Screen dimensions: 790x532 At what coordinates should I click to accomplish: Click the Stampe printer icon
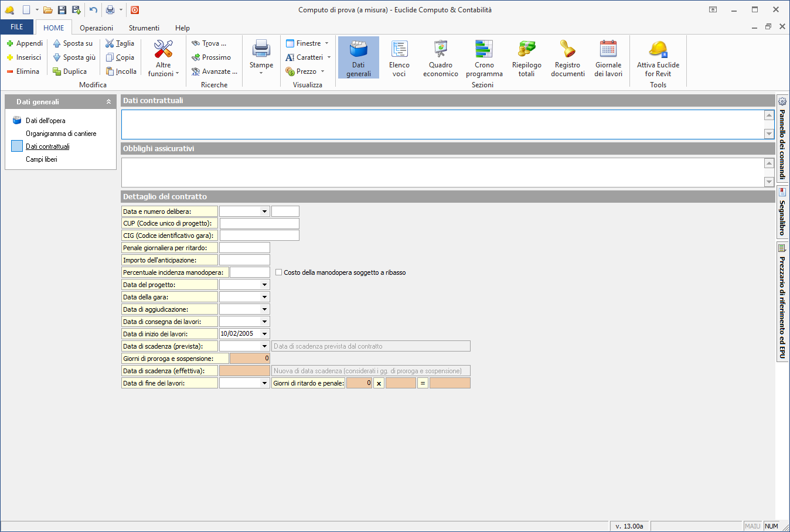click(261, 50)
